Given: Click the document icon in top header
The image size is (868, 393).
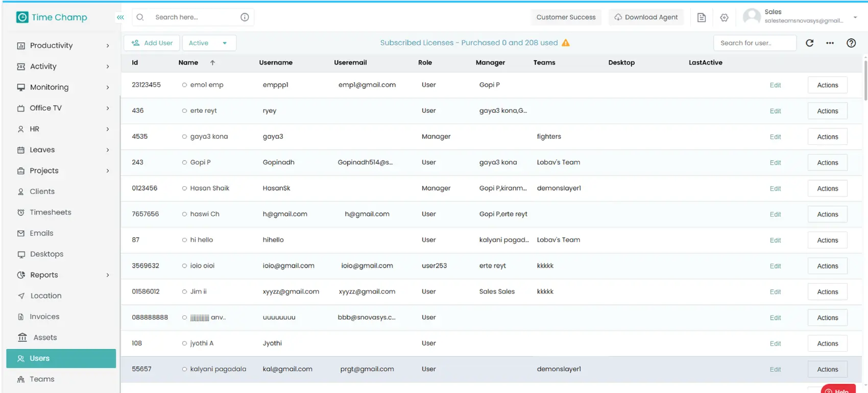Looking at the screenshot, I should (x=702, y=17).
